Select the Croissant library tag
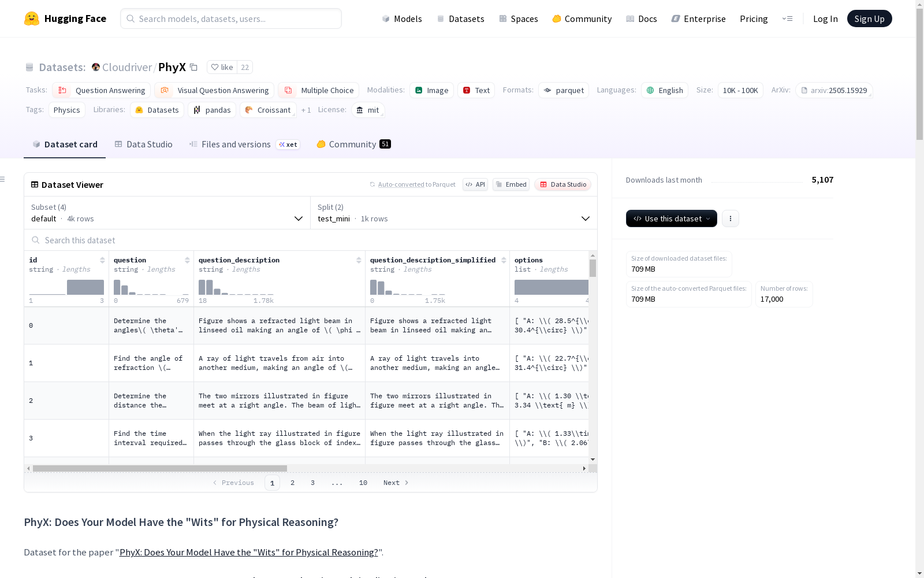924x578 pixels. tap(268, 110)
